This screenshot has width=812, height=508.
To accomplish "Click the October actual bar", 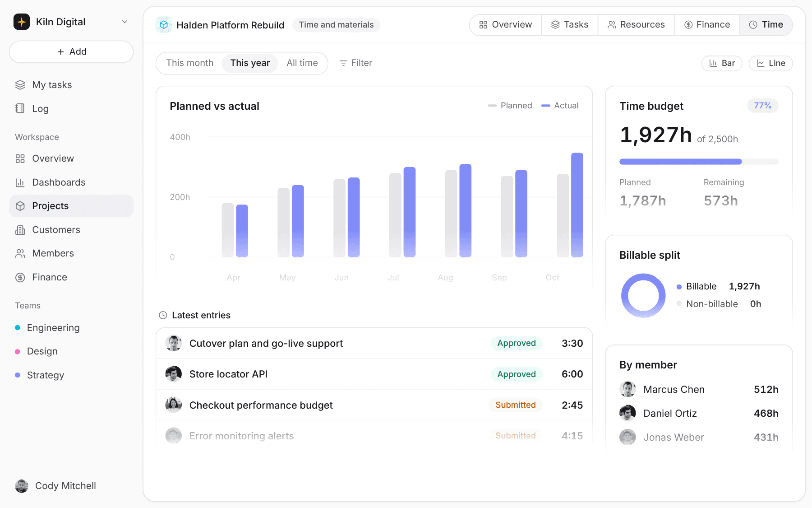I will pyautogui.click(x=577, y=205).
